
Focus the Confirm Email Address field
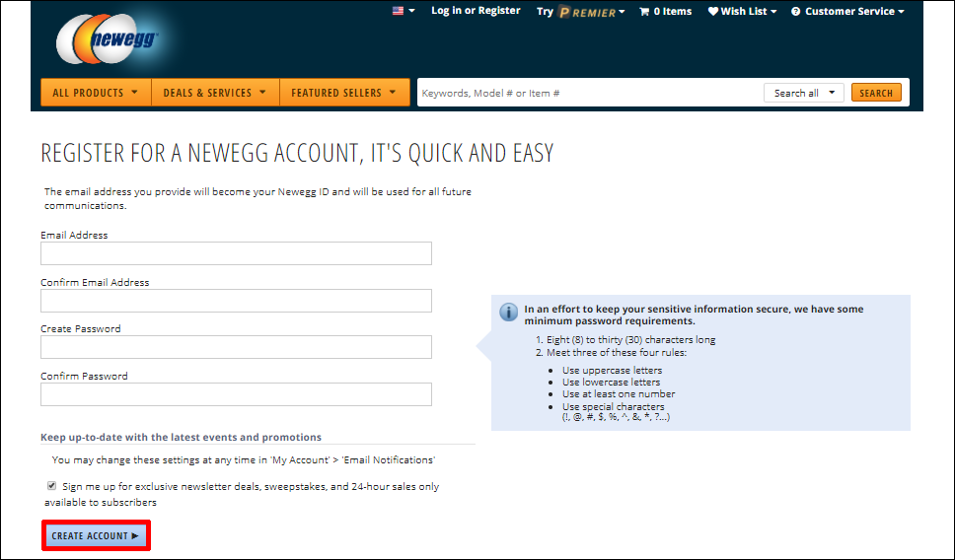[237, 301]
